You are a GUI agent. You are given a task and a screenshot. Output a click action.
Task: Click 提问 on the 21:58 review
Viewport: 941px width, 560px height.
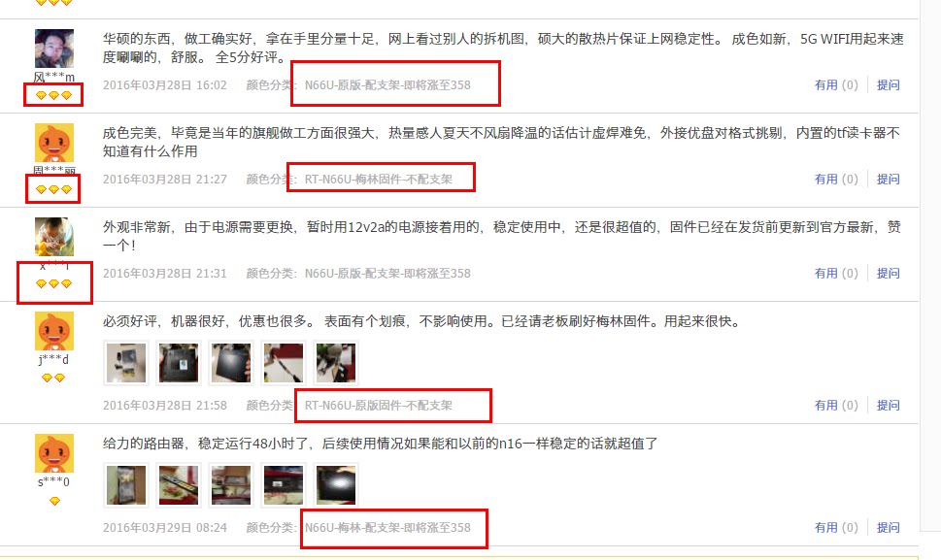(888, 405)
